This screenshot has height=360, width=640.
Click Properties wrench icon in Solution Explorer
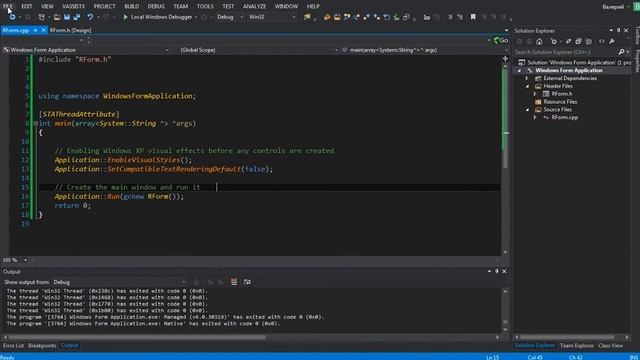[x=612, y=42]
